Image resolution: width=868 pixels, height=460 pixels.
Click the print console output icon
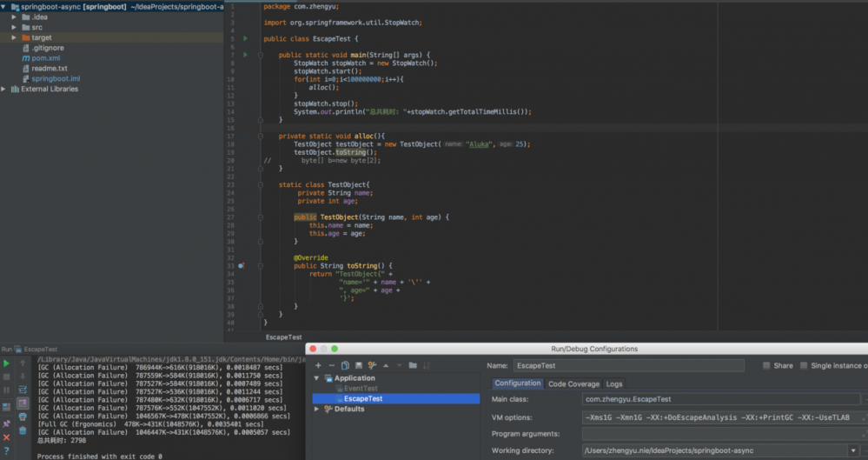23,417
